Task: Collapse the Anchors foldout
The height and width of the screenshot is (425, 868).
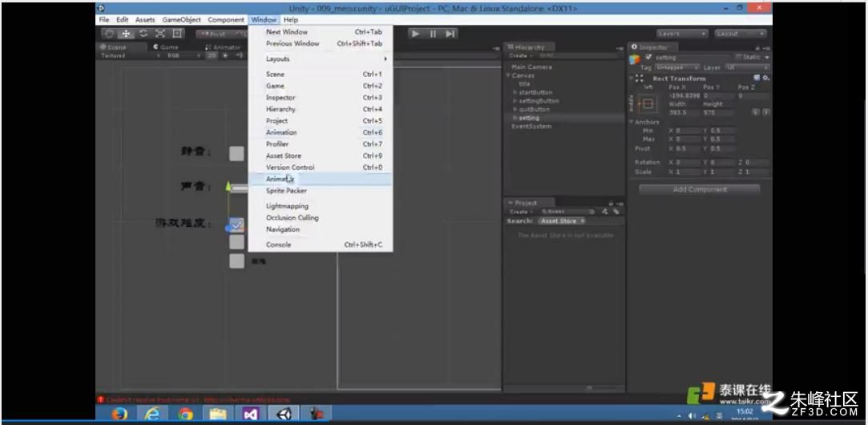Action: click(631, 122)
